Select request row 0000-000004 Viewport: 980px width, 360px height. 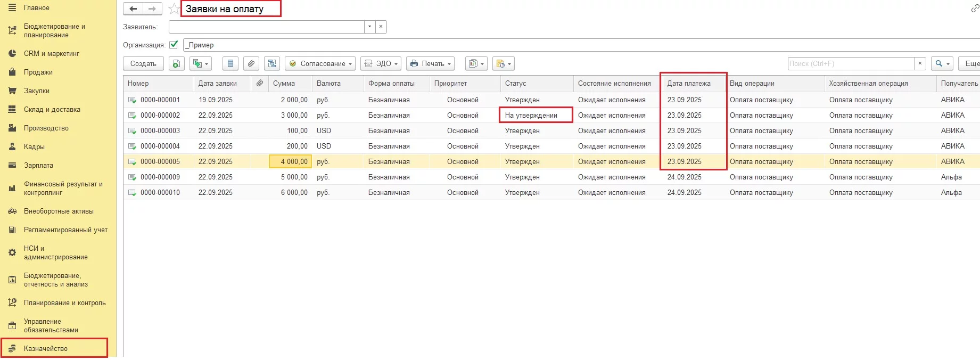(x=551, y=146)
